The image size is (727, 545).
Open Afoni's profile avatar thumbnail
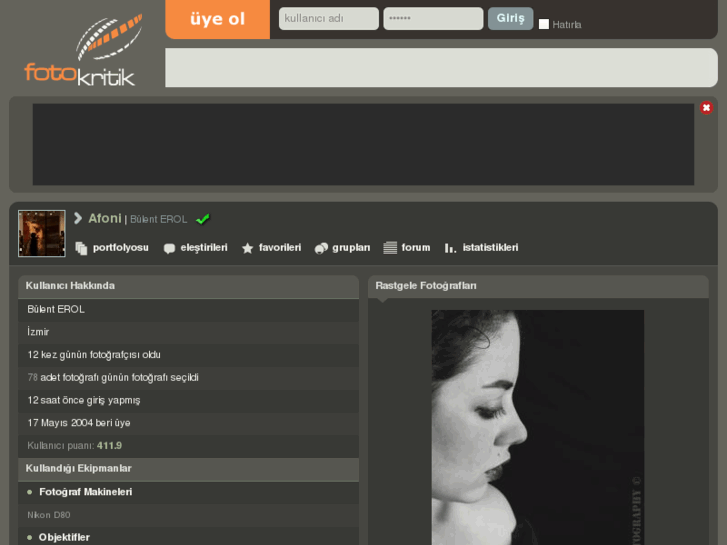coord(42,233)
